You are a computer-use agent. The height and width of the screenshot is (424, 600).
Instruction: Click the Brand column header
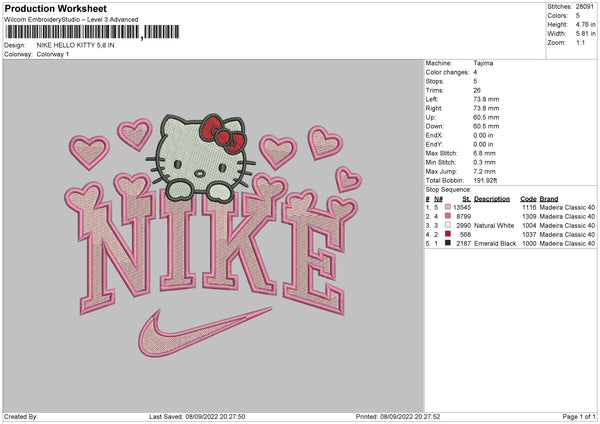[549, 199]
